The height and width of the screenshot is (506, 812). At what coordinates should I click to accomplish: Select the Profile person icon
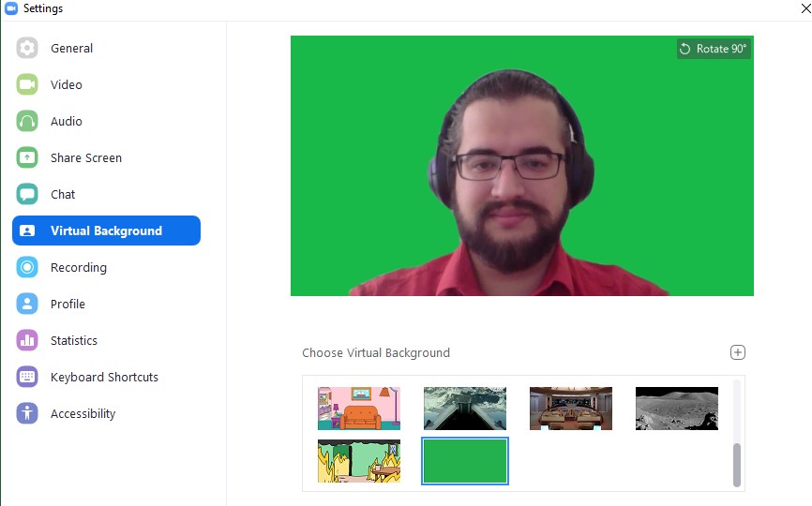pyautogui.click(x=27, y=305)
